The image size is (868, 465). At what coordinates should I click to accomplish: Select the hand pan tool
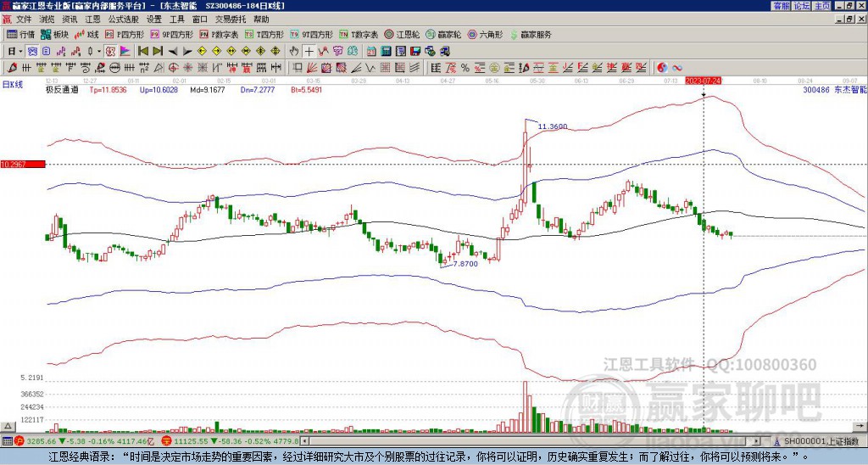(294, 52)
